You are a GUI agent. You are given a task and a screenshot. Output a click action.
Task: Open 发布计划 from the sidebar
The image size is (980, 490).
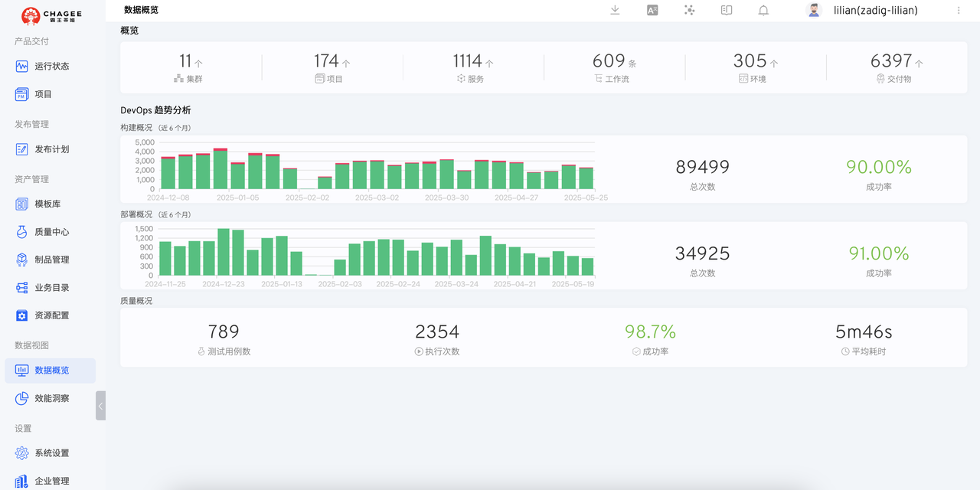[x=51, y=149]
